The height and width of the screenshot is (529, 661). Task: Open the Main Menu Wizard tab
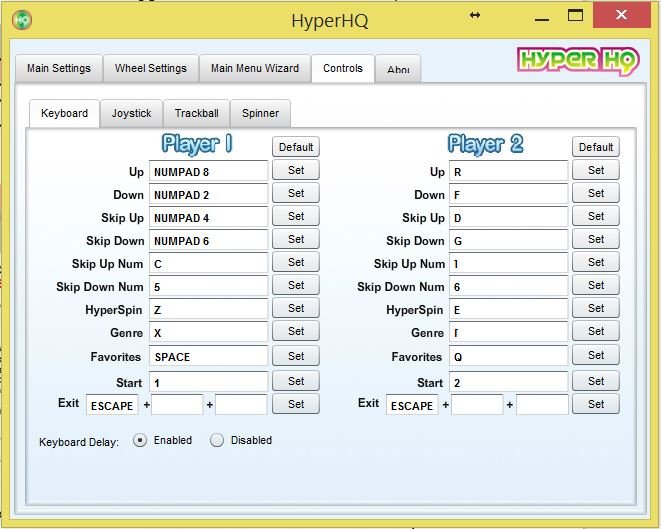click(x=255, y=68)
